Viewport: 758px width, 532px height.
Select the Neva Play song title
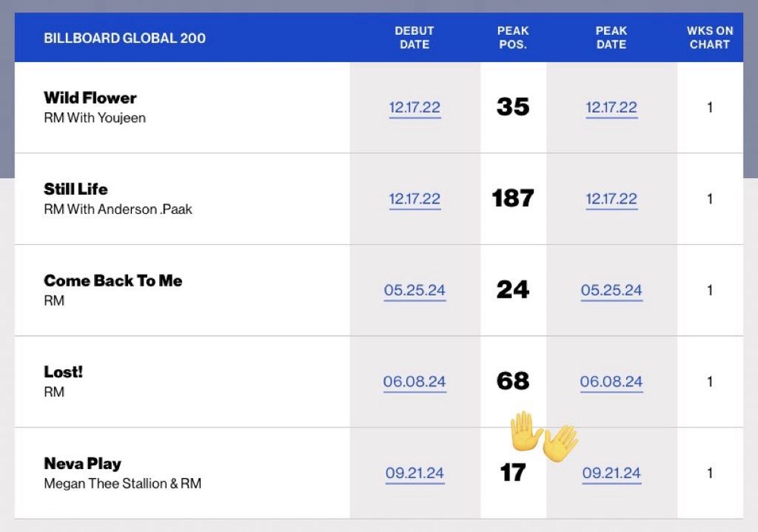82,463
